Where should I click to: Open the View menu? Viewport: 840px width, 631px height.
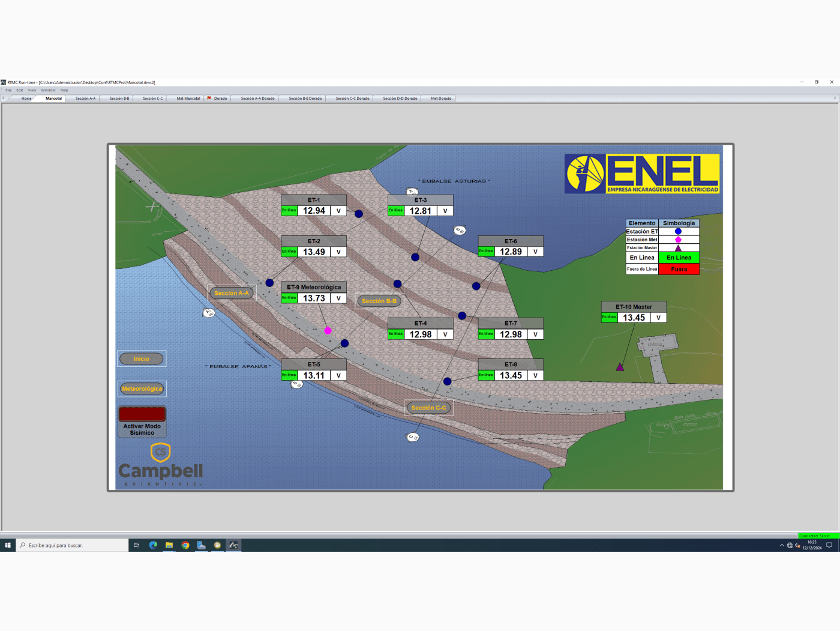tap(32, 90)
